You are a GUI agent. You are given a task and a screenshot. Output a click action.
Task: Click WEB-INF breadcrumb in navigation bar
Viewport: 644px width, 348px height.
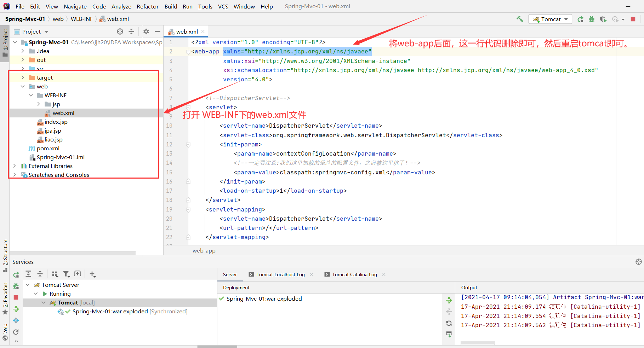point(82,19)
